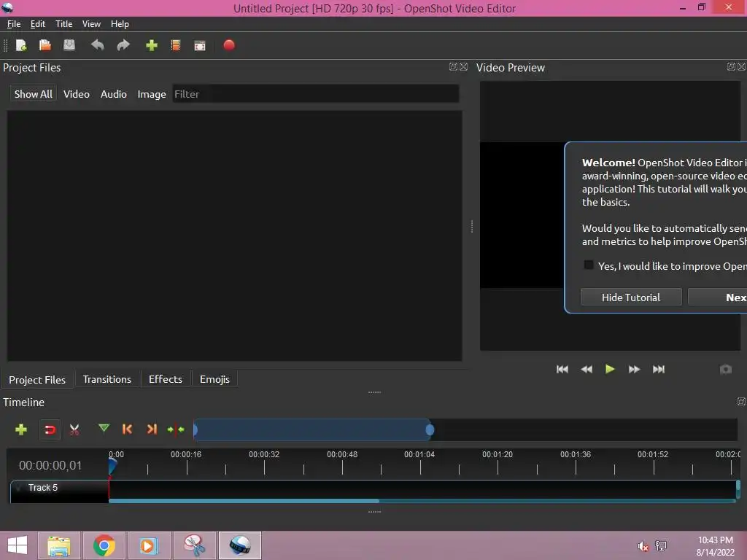Enable 'Yes, I would like to improve' checkbox
Viewport: 747px width, 560px height.
(589, 265)
